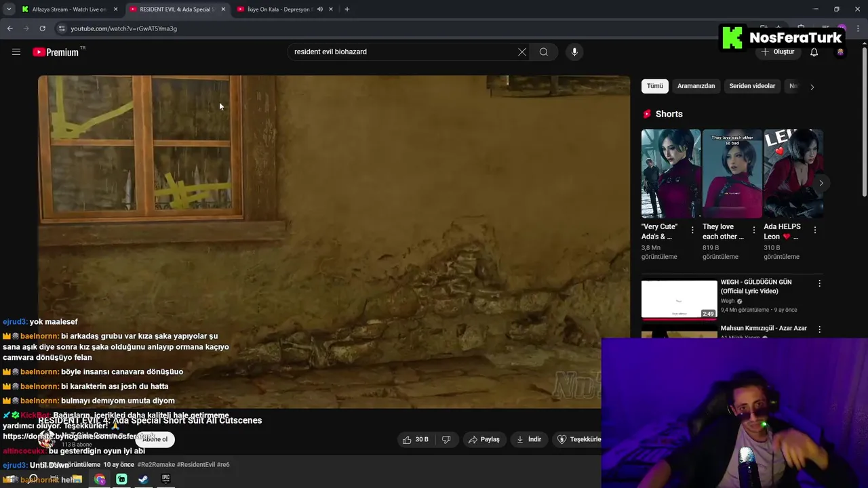Open options for WEGH - GÜLDÜĞÜN GÜN video
This screenshot has height=488, width=868.
pyautogui.click(x=819, y=284)
